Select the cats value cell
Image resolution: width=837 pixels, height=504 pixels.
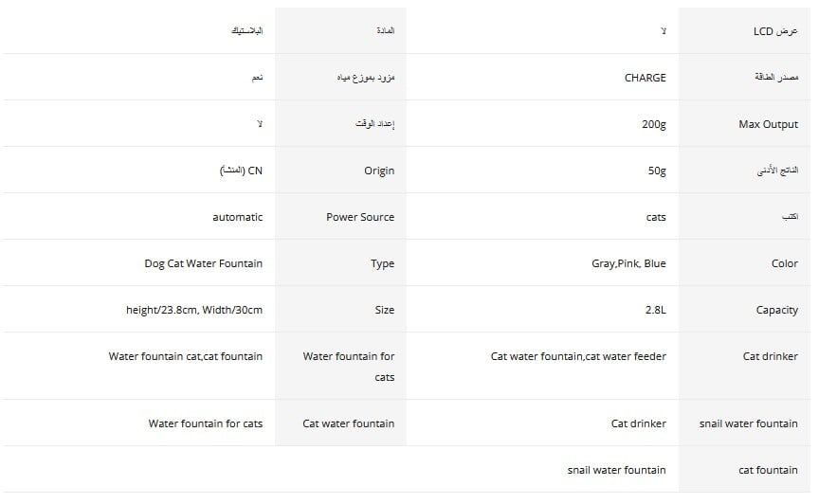click(x=656, y=217)
